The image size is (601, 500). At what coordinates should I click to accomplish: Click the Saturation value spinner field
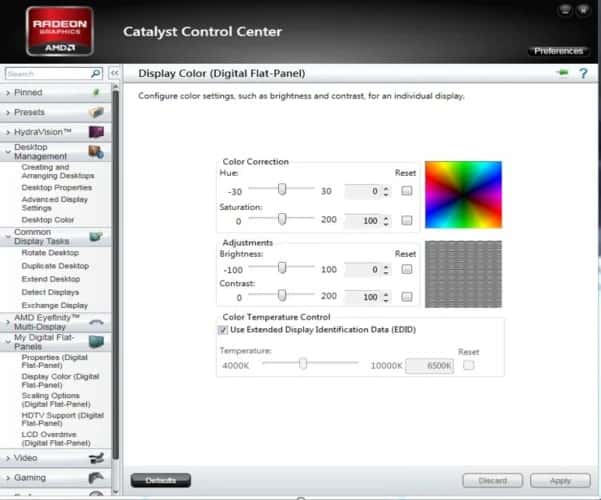coord(367,220)
